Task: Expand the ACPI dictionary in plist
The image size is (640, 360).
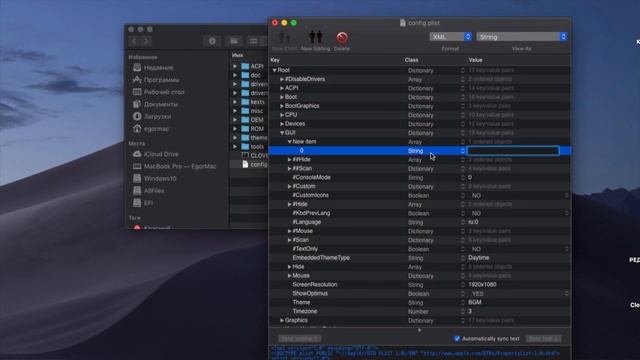Action: tap(282, 88)
